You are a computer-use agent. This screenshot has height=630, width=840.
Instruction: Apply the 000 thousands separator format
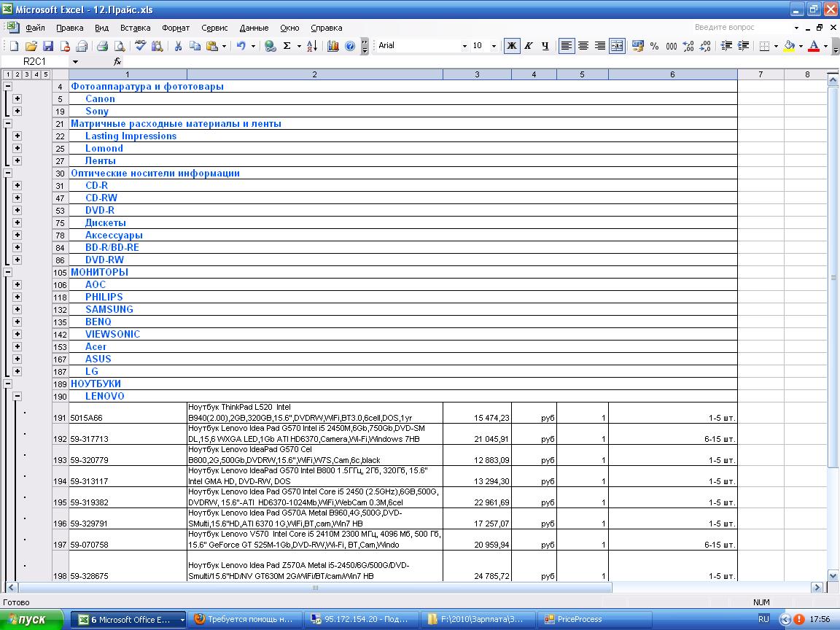[x=672, y=46]
